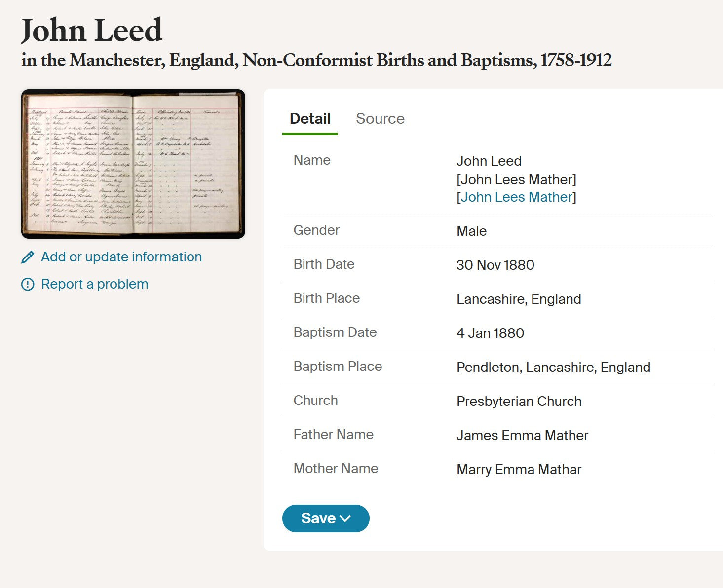This screenshot has height=588, width=723.
Task: Open the blue John Lees Mather link
Action: tap(516, 197)
